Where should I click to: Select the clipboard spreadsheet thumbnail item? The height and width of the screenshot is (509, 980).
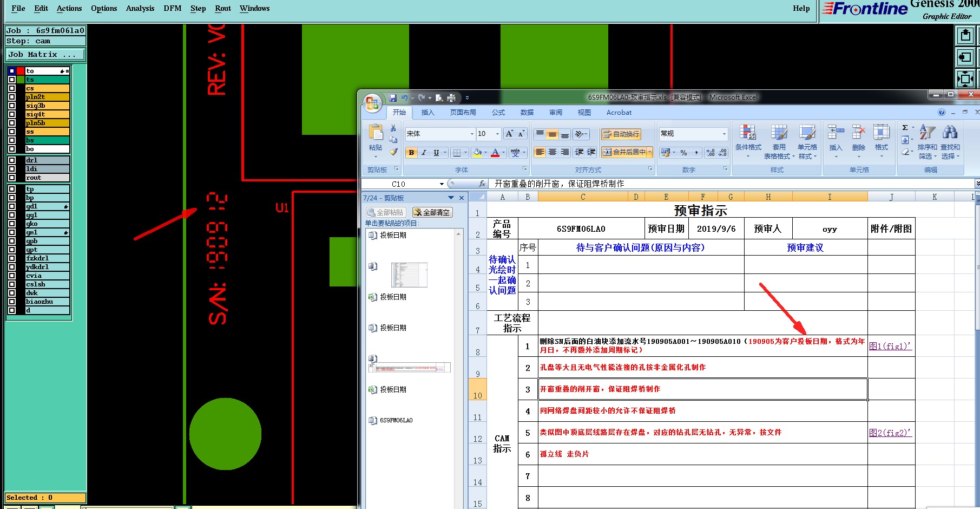(409, 275)
